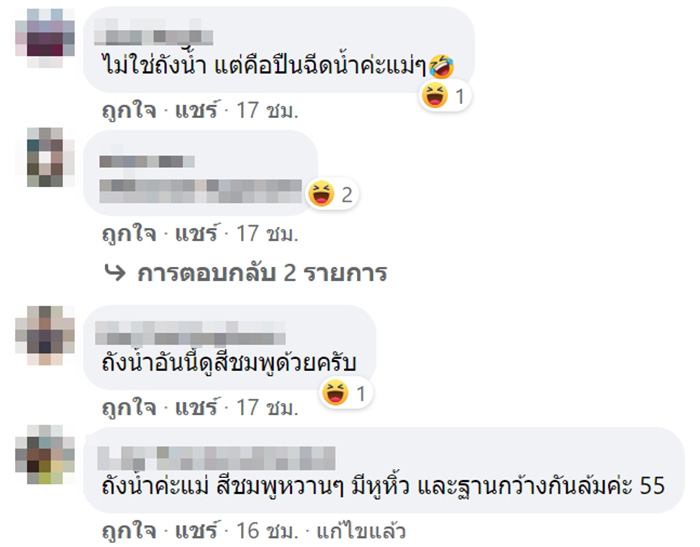Click ถูกใจ on the last comment
Screen dimensions: 700x547
(129, 530)
